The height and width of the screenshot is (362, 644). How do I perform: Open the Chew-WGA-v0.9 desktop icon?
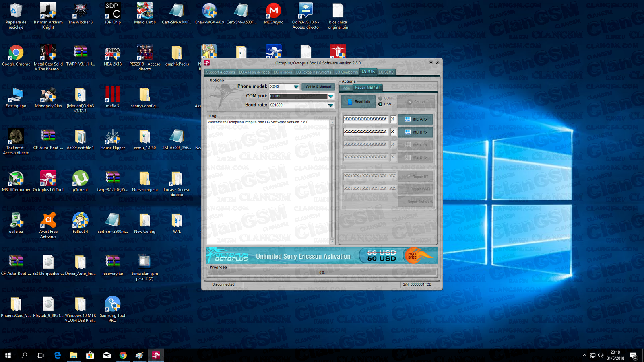pyautogui.click(x=209, y=14)
